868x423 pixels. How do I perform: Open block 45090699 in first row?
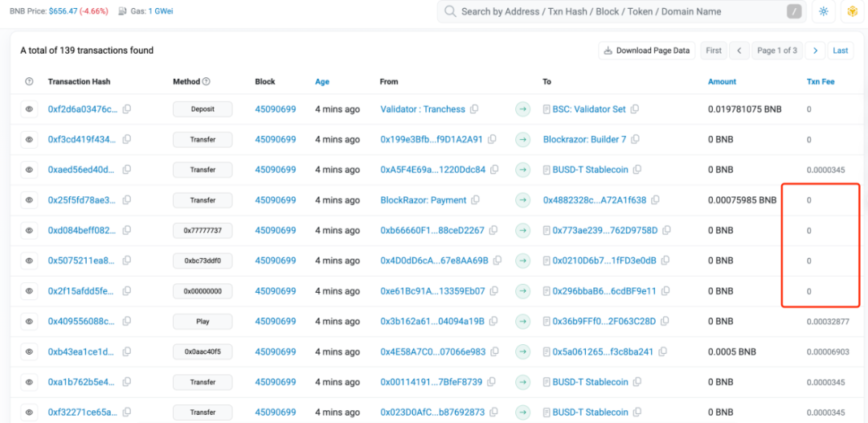pos(275,109)
